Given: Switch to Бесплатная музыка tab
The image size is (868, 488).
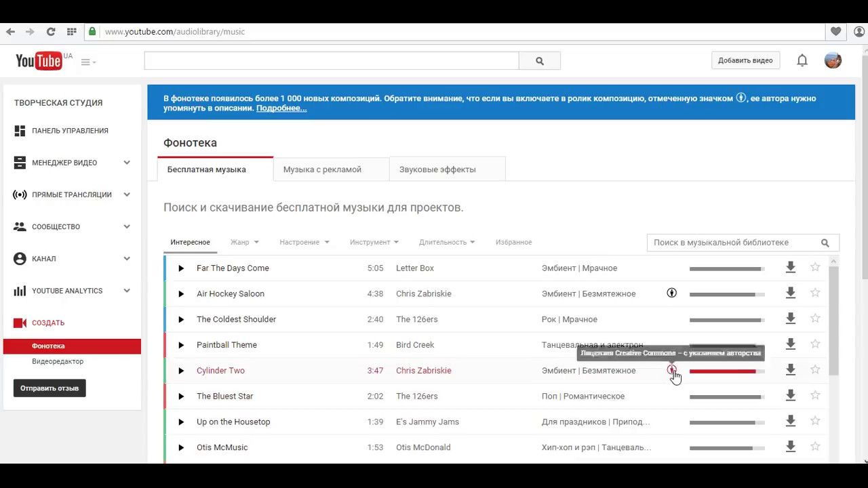Looking at the screenshot, I should (x=215, y=169).
